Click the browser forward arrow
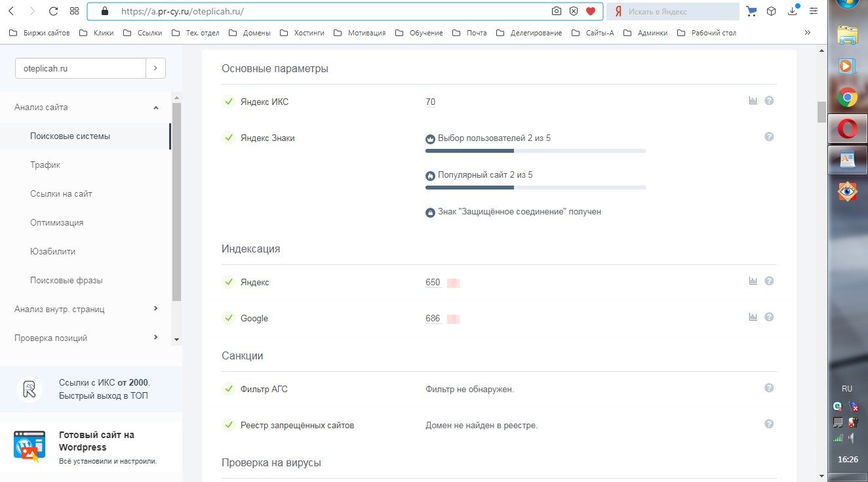The height and width of the screenshot is (482, 868). coord(32,11)
